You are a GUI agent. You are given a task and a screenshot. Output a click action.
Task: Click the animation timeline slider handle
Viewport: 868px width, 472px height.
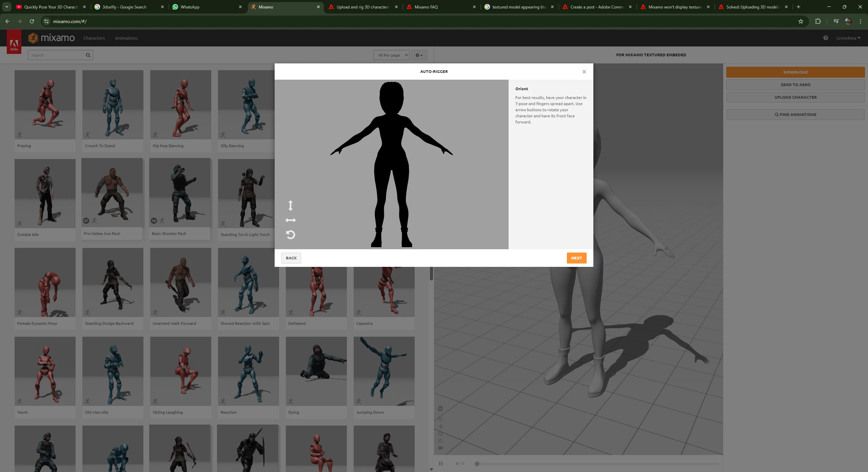477,464
